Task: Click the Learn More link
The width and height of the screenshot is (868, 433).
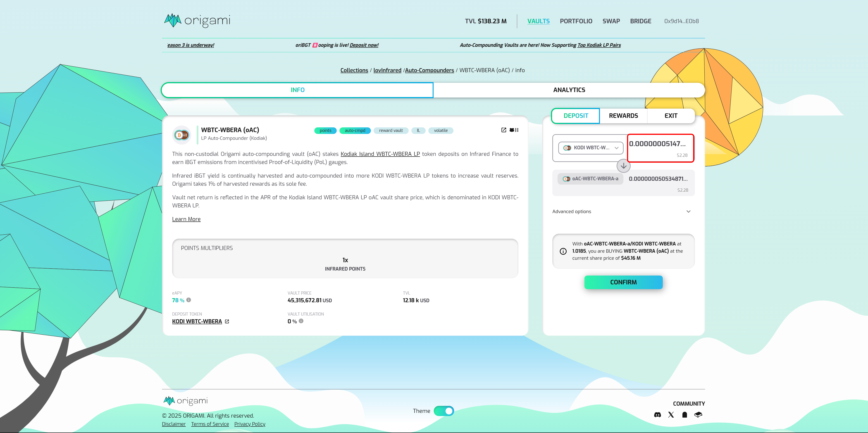Action: pos(186,219)
